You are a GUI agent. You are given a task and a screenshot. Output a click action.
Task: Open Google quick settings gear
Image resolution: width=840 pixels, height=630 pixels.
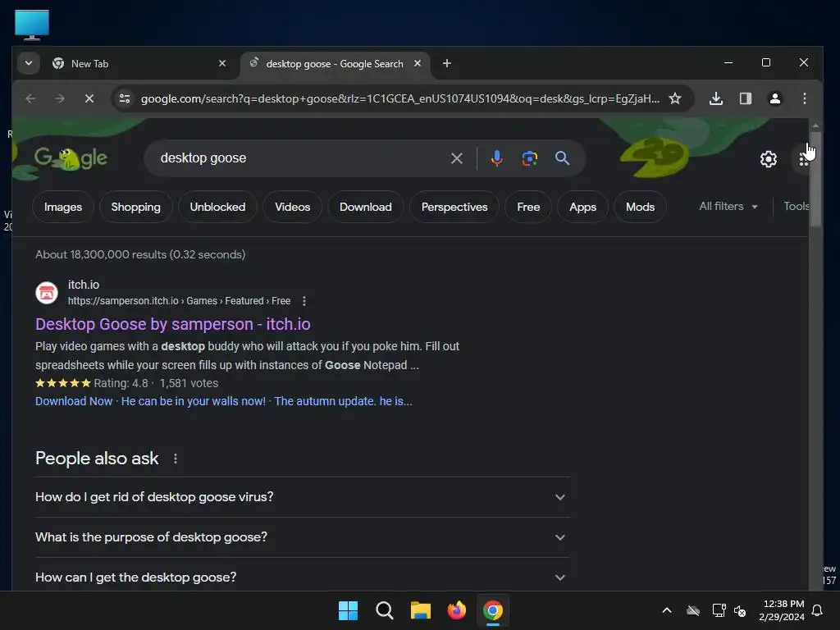768,159
